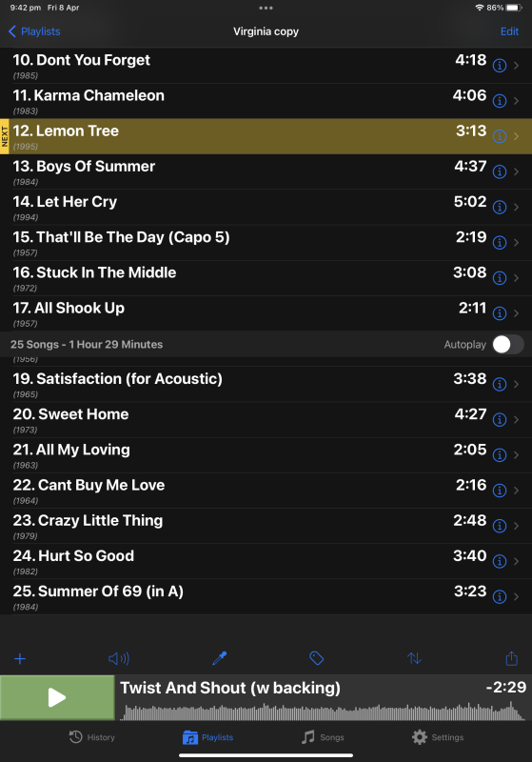Seek within the Twist And Shout waveform

pos(323,711)
